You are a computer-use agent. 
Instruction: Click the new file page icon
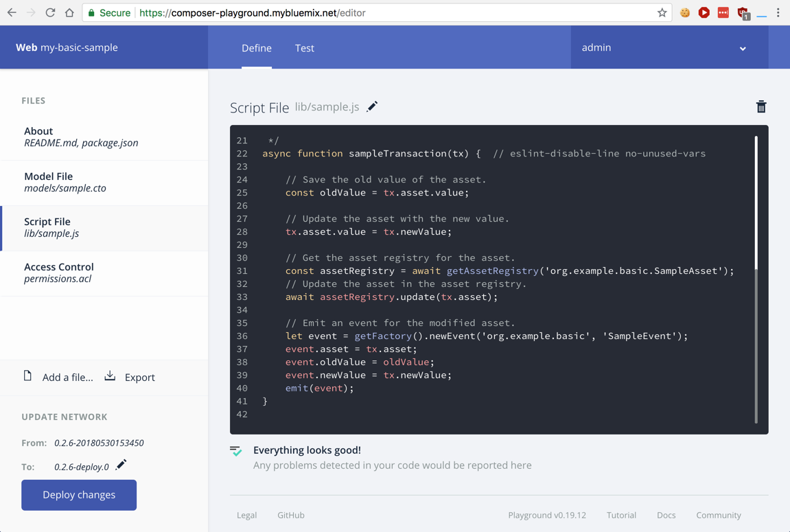[27, 375]
